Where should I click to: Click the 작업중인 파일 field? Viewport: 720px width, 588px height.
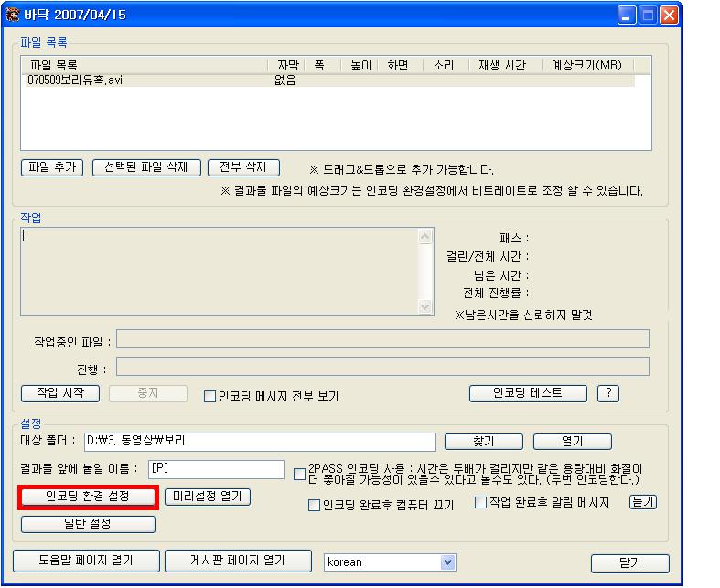click(x=383, y=339)
